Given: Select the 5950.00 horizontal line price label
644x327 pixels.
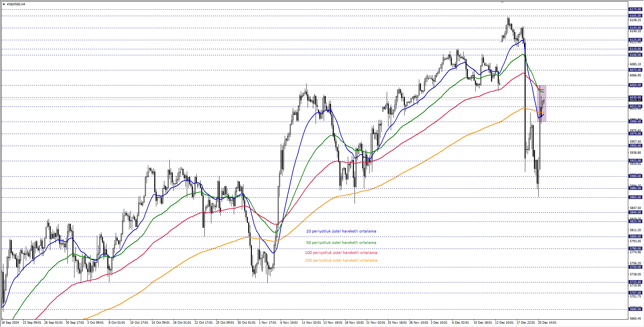Looking at the screenshot, I should coord(635,146).
